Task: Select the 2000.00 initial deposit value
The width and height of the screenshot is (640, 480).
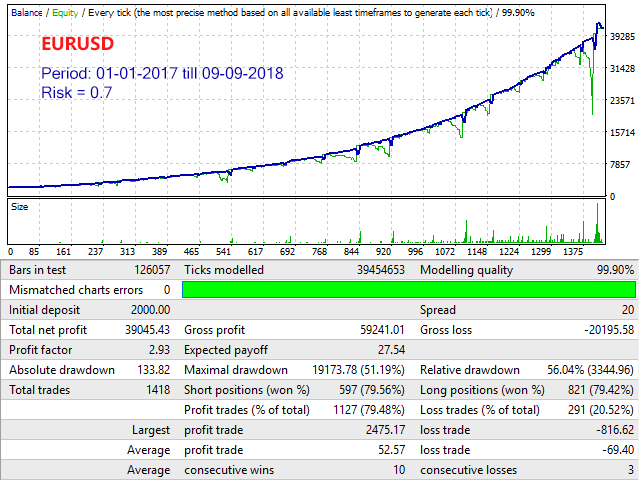Action: 150,310
